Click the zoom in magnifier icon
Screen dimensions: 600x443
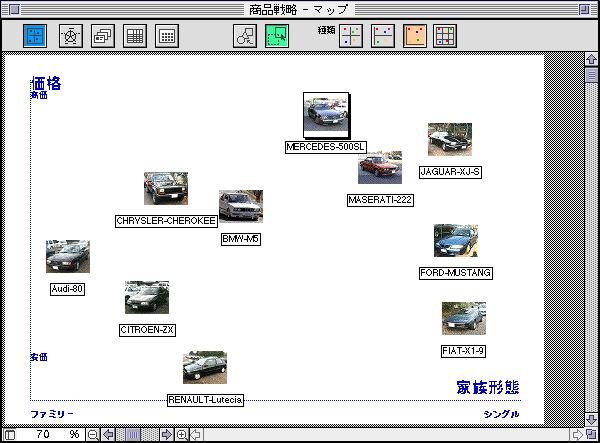pyautogui.click(x=182, y=435)
